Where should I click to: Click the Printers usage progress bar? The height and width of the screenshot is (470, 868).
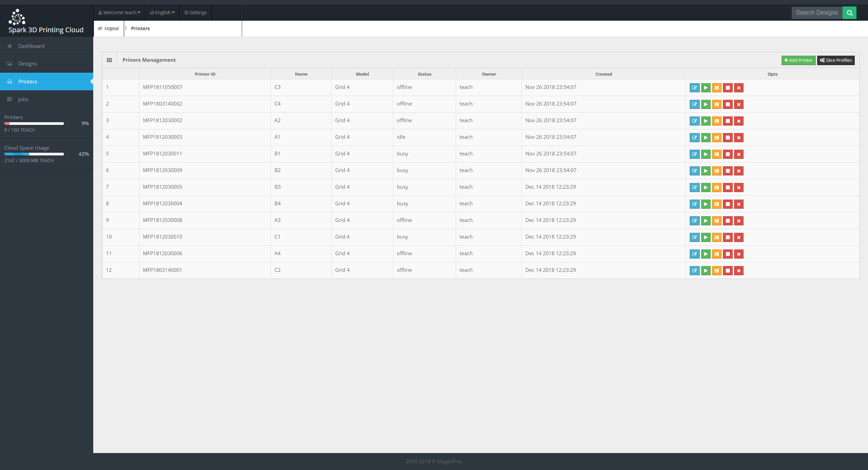point(34,124)
